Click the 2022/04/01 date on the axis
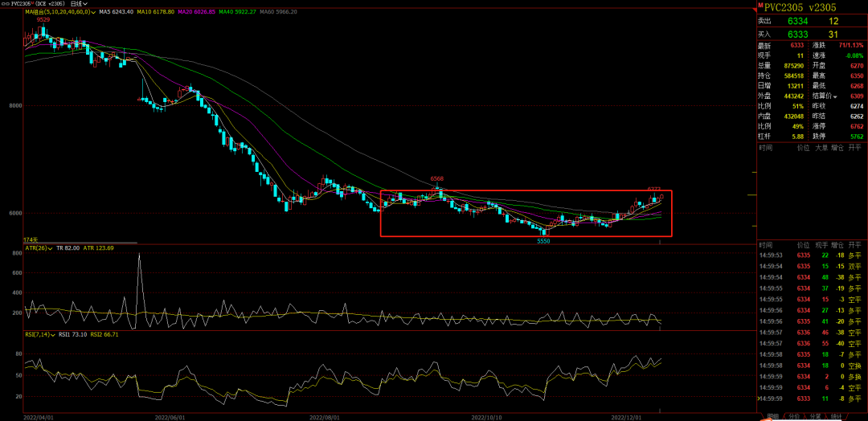868x421 pixels. 37,417
